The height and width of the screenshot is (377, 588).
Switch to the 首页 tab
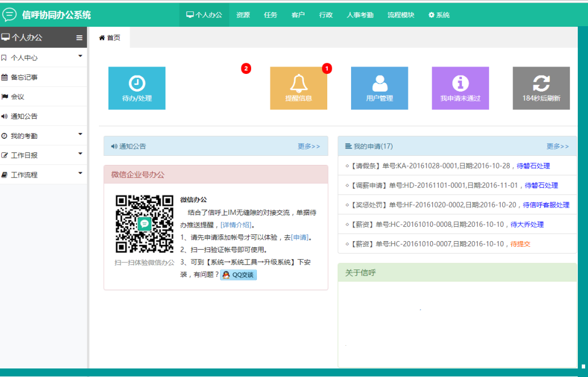pos(110,38)
